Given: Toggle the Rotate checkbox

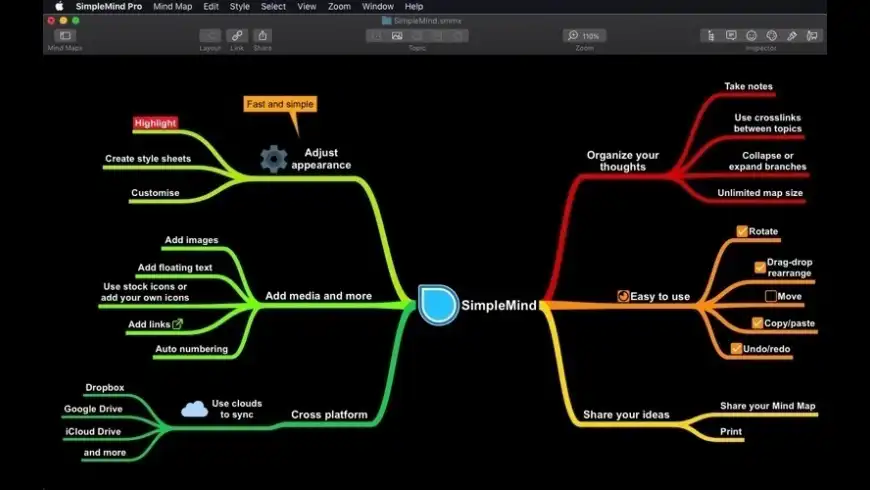Looking at the screenshot, I should point(742,231).
